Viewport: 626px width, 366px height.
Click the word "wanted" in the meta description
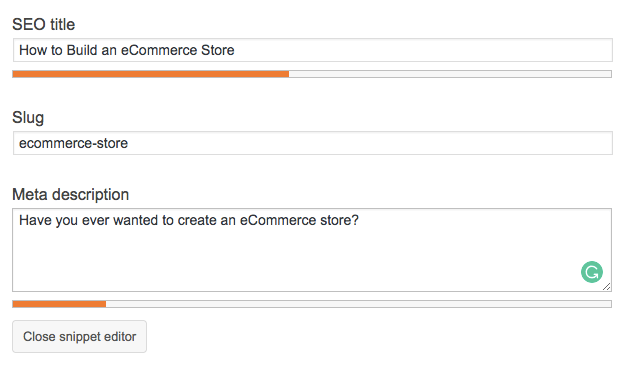click(x=136, y=220)
